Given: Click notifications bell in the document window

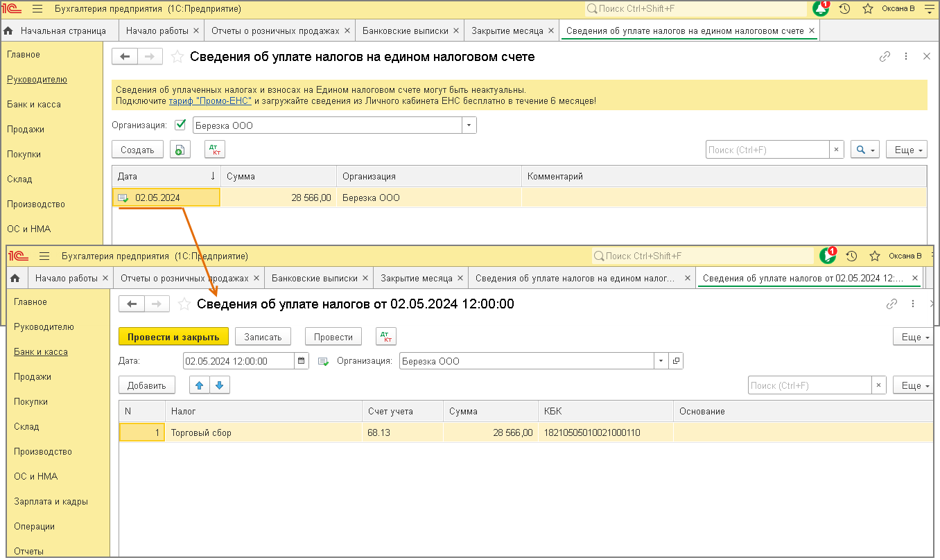Looking at the screenshot, I should pos(828,256).
